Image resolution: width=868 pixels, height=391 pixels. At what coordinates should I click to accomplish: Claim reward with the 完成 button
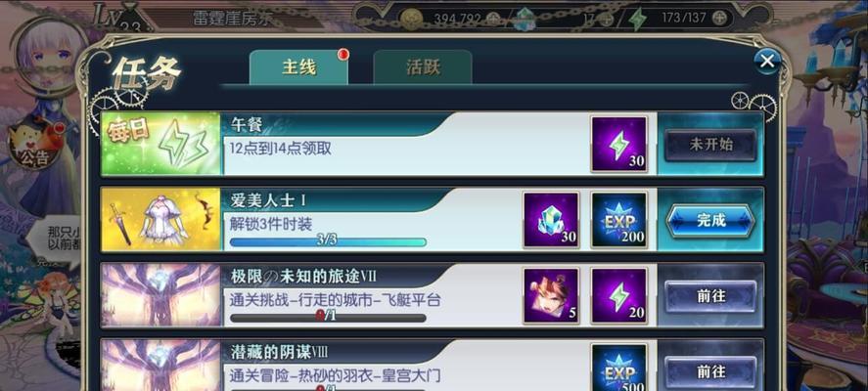[x=710, y=220]
